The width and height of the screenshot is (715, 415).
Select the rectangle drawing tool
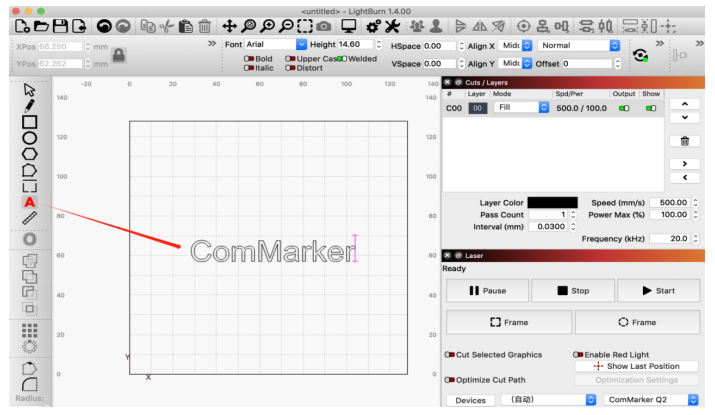[x=29, y=122]
